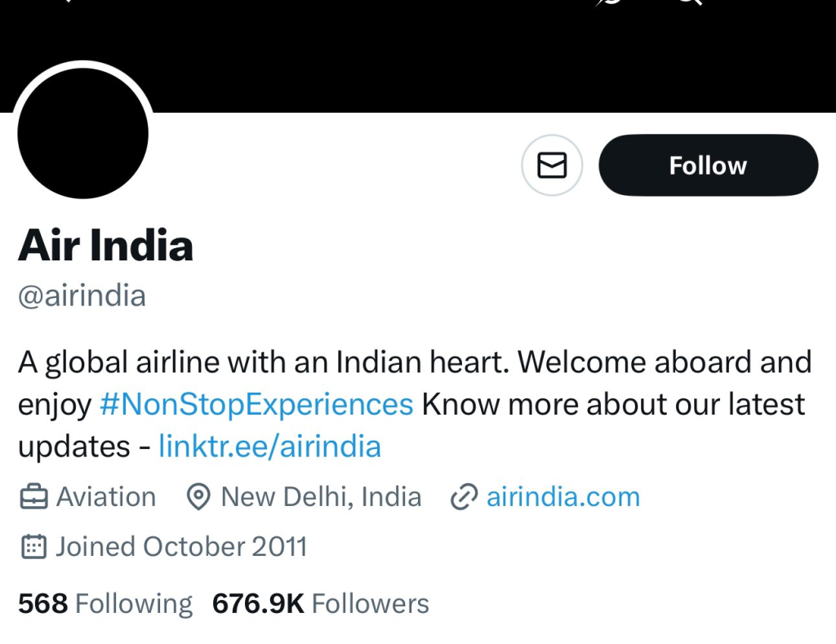The image size is (836, 644).
Task: Tap the partially visible search icon at top
Action: pyautogui.click(x=690, y=2)
